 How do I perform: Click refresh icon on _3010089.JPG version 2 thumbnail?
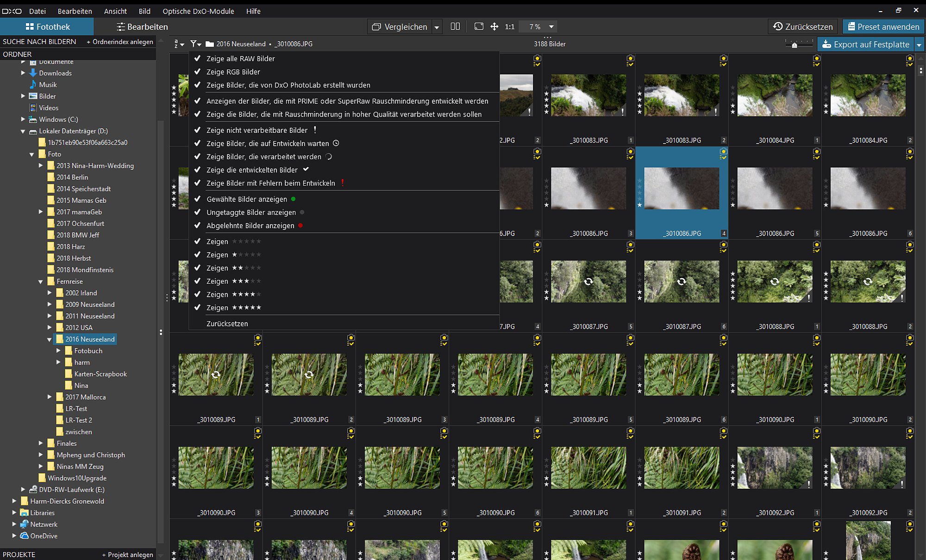(x=309, y=374)
